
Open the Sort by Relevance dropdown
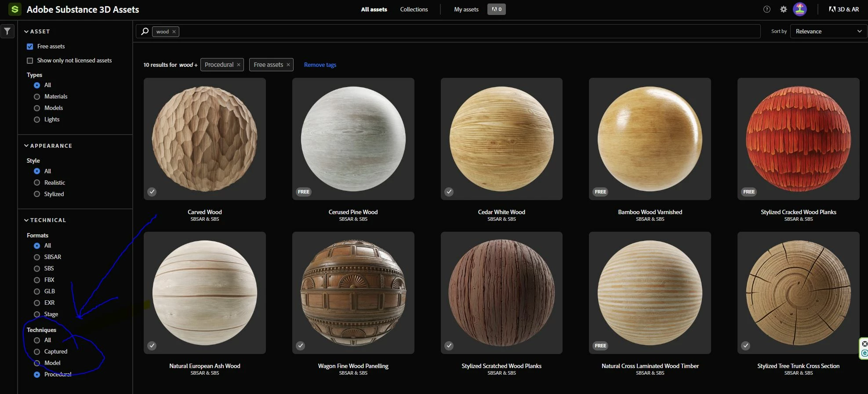click(828, 31)
